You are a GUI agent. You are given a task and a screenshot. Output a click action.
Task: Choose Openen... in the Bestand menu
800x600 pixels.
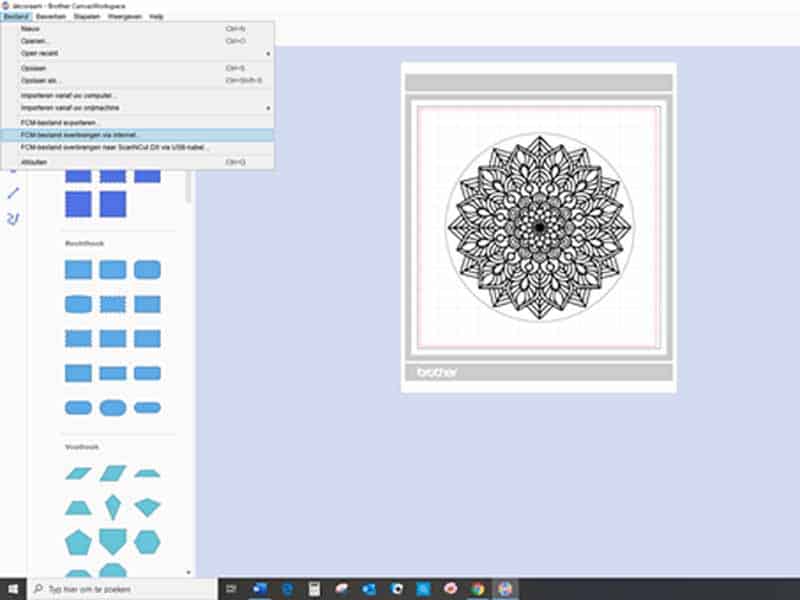point(137,41)
